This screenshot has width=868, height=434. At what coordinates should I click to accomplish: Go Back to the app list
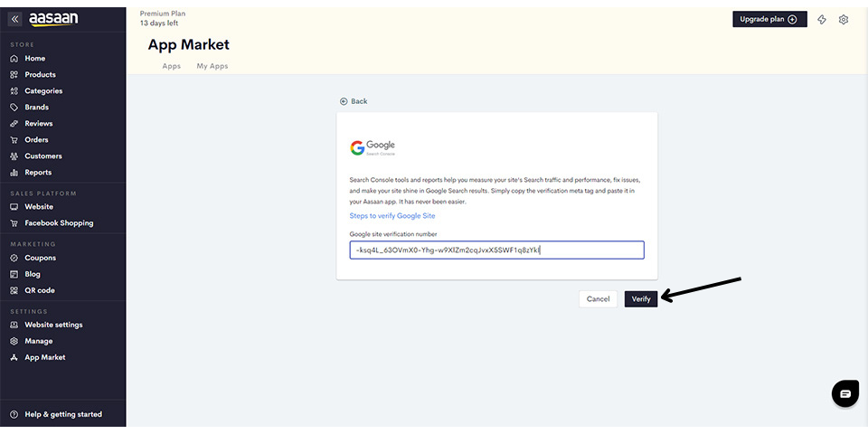tap(354, 101)
